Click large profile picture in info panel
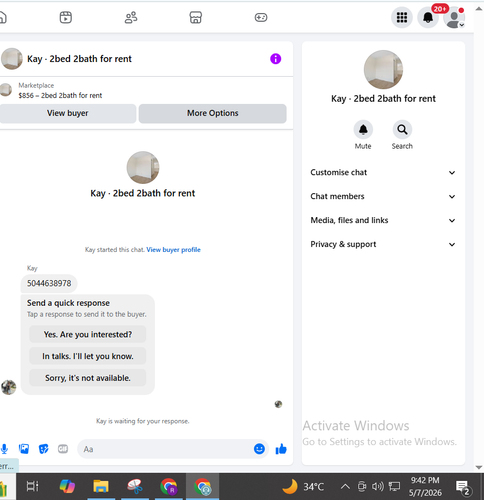The width and height of the screenshot is (484, 500). pos(383,70)
